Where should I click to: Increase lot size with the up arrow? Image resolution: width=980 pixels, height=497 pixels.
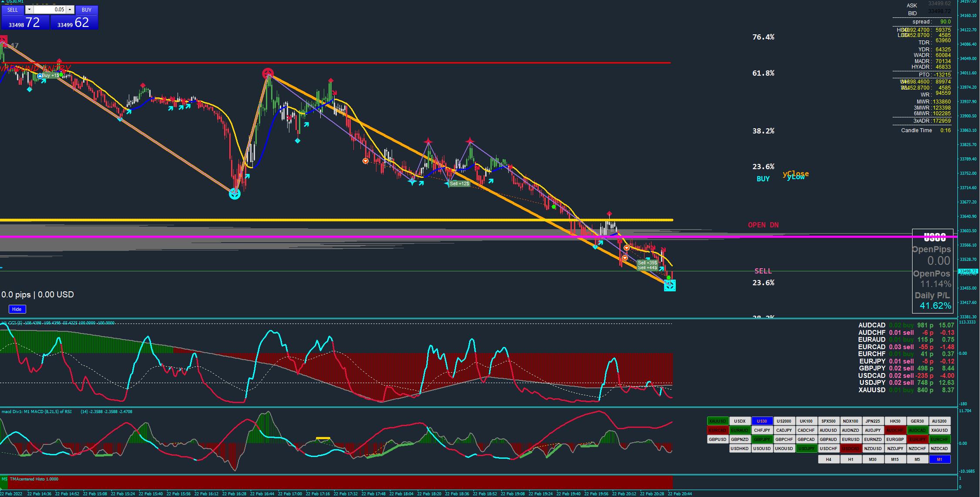point(70,10)
